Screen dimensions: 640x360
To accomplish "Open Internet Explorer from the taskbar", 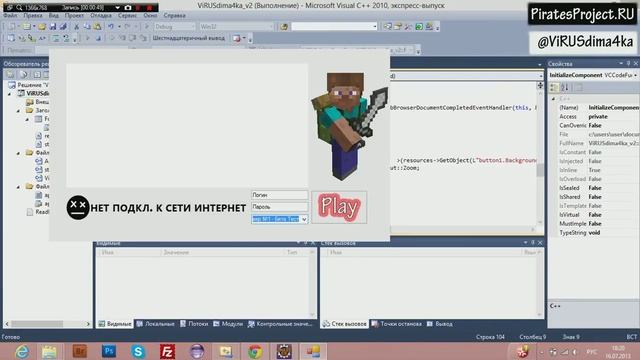I will (x=22, y=351).
